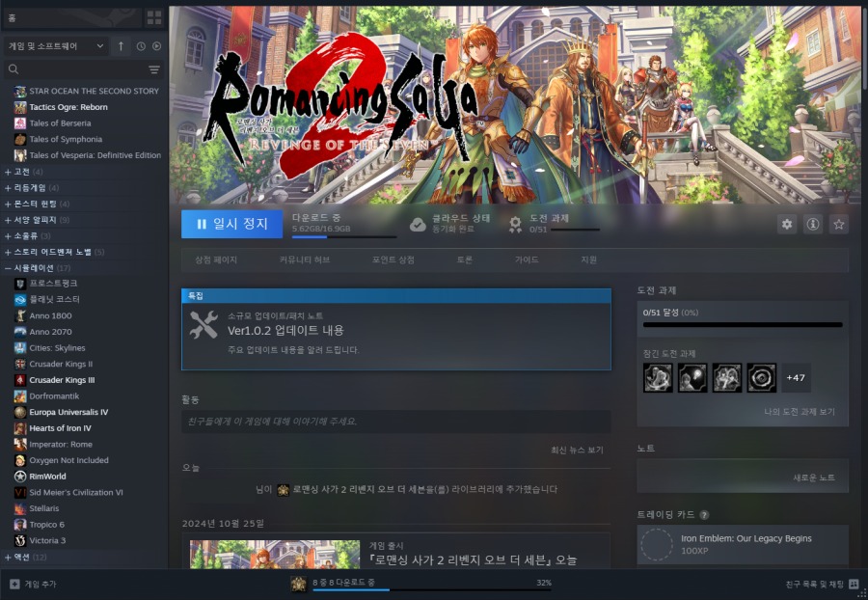Select Crusader Kings III in library
The width and height of the screenshot is (868, 600).
click(x=62, y=380)
